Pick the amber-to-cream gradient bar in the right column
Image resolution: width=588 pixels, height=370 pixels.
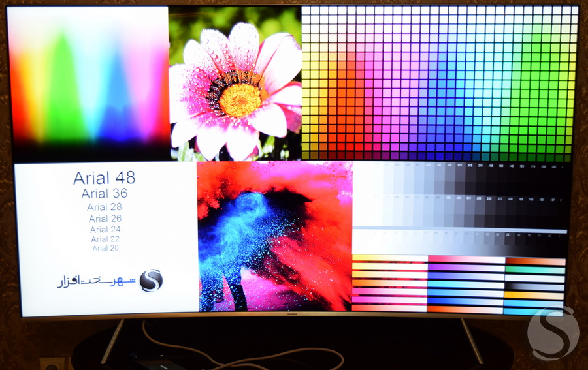click(534, 296)
